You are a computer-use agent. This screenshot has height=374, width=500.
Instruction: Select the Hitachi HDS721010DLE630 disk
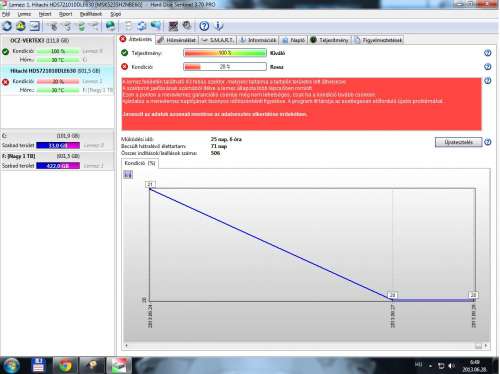click(55, 71)
